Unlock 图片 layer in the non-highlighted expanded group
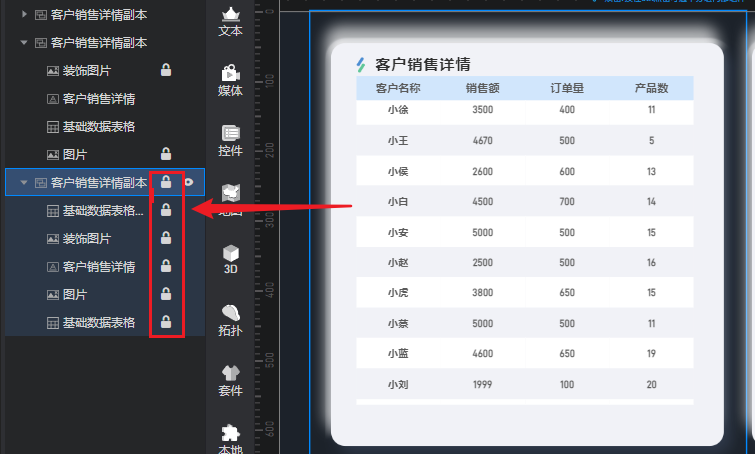 click(x=166, y=154)
